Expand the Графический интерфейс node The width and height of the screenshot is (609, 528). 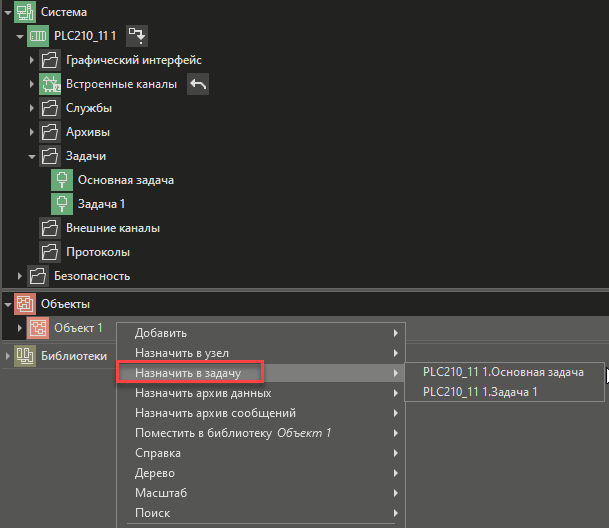coord(32,60)
